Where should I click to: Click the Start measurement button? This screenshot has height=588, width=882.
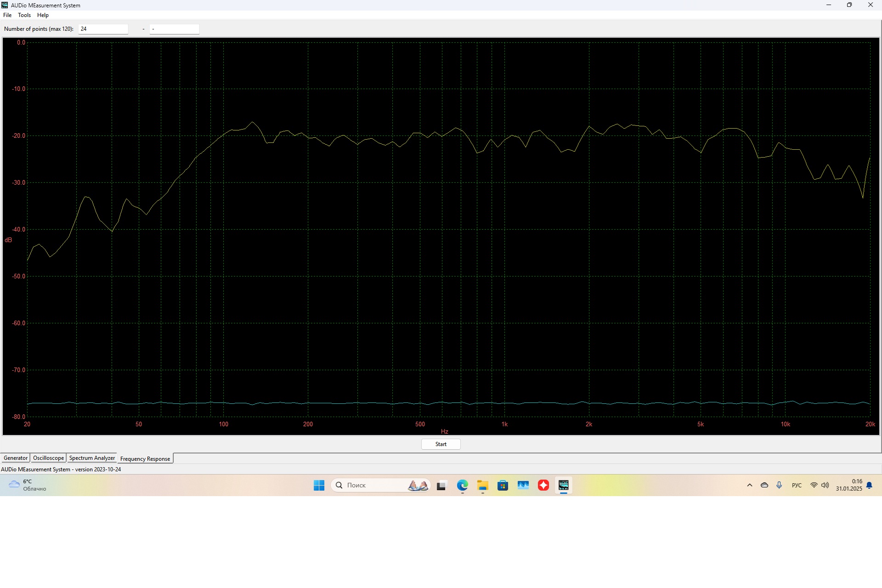(441, 444)
